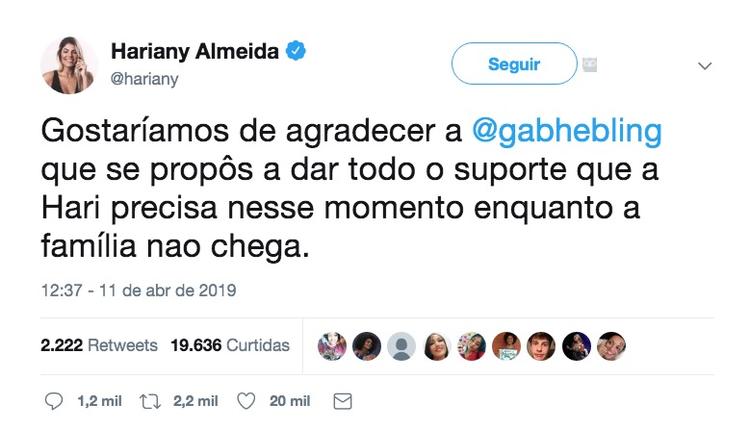Click the reply speech bubble icon
Screen dimensions: 750x430
[x=56, y=401]
